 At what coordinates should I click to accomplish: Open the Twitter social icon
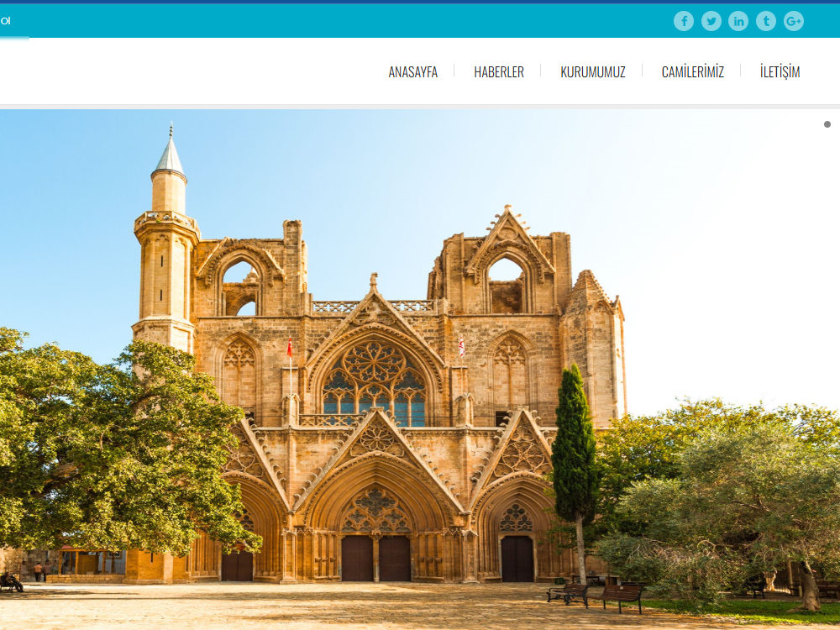pos(711,21)
